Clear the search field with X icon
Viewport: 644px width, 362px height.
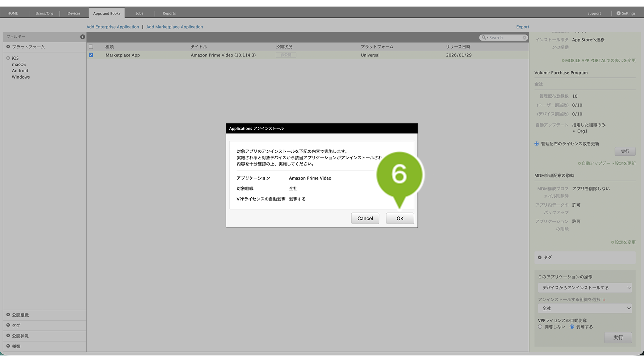pyautogui.click(x=524, y=38)
